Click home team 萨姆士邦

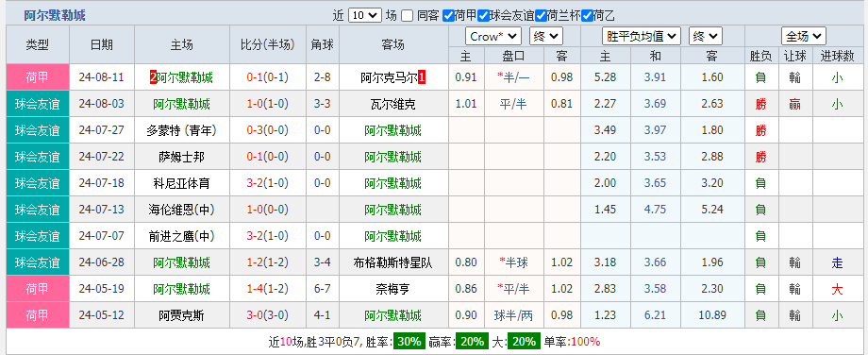(181, 157)
